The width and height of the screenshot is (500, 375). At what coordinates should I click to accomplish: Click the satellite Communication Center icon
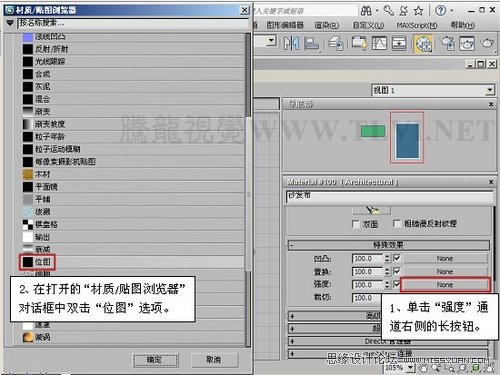404,11
